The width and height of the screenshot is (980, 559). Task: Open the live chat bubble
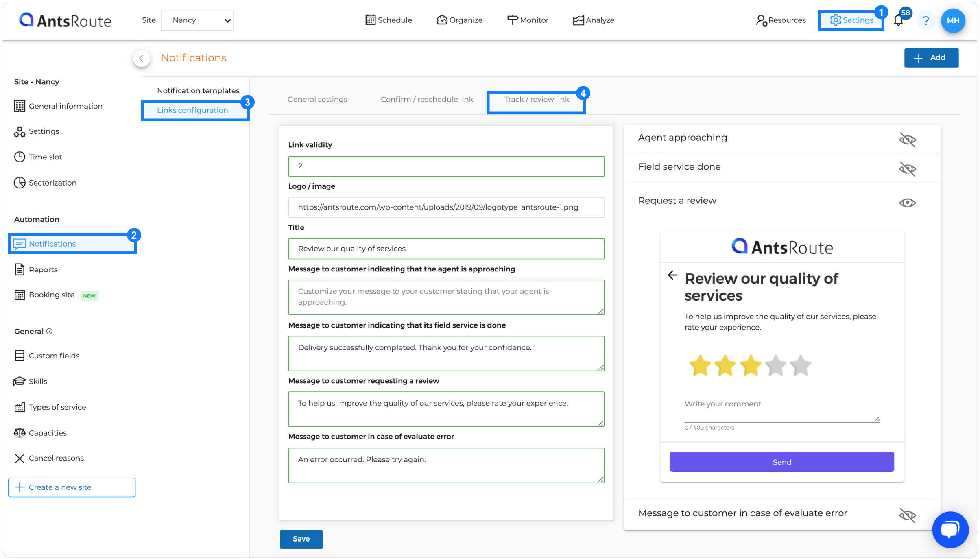pyautogui.click(x=950, y=530)
